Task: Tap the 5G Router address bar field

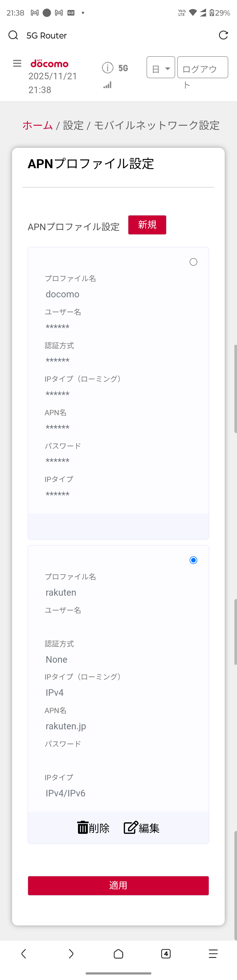Action: (x=114, y=35)
